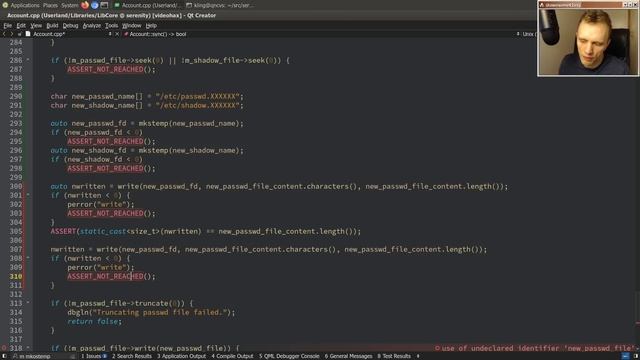This screenshot has width=640, height=360.
Task: Go back in editor navigation history
Action: point(4,34)
